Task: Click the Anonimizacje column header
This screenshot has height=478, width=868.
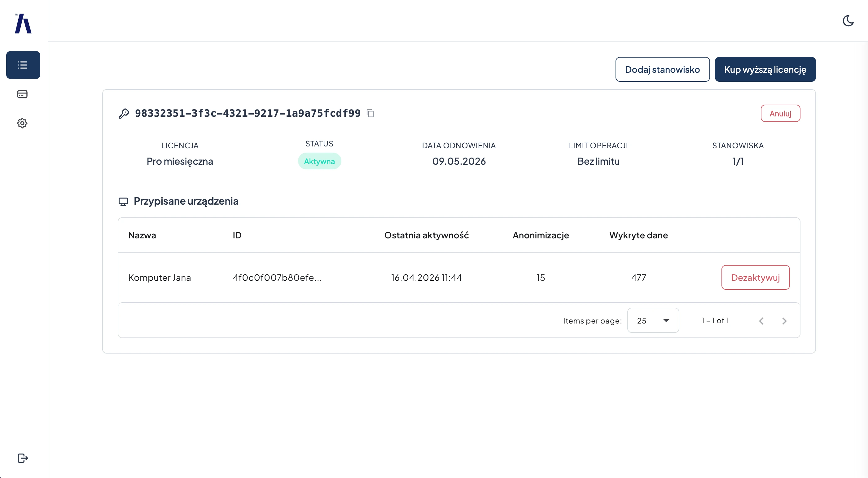Action: coord(541,235)
